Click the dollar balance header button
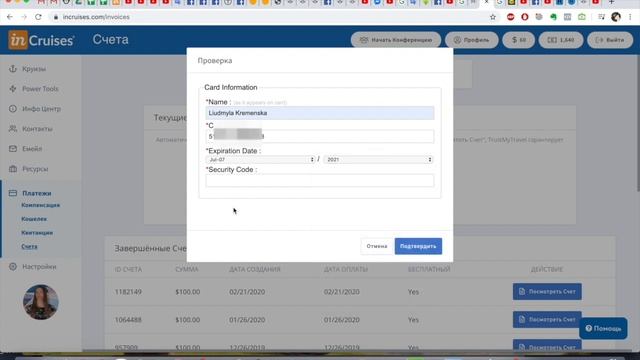 518,40
